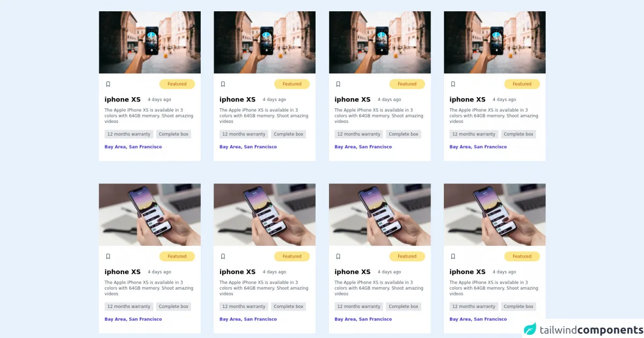
Task: Click Featured badge on fourth bottom-row card
Action: coord(522,256)
